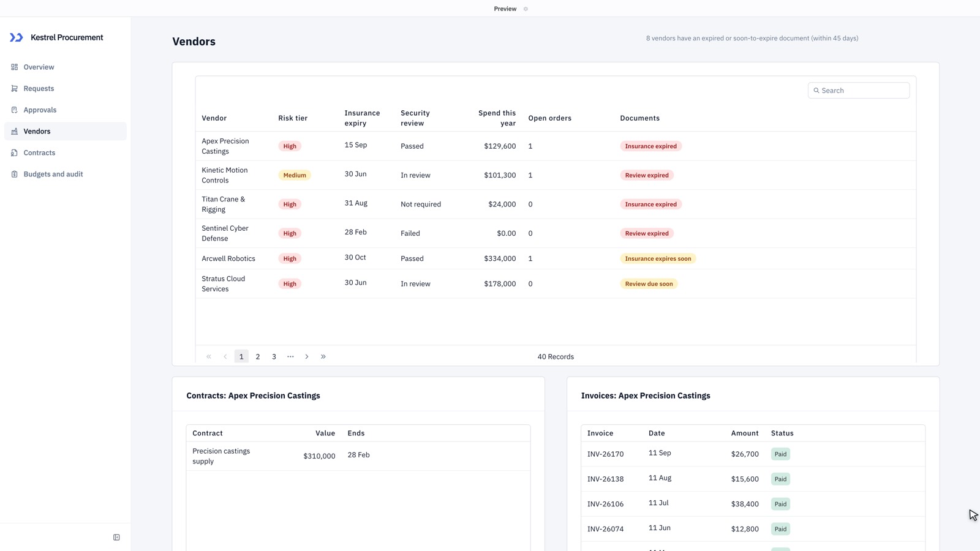The height and width of the screenshot is (551, 980).
Task: Click the Kestrel Procurement logo icon
Action: coord(17,37)
